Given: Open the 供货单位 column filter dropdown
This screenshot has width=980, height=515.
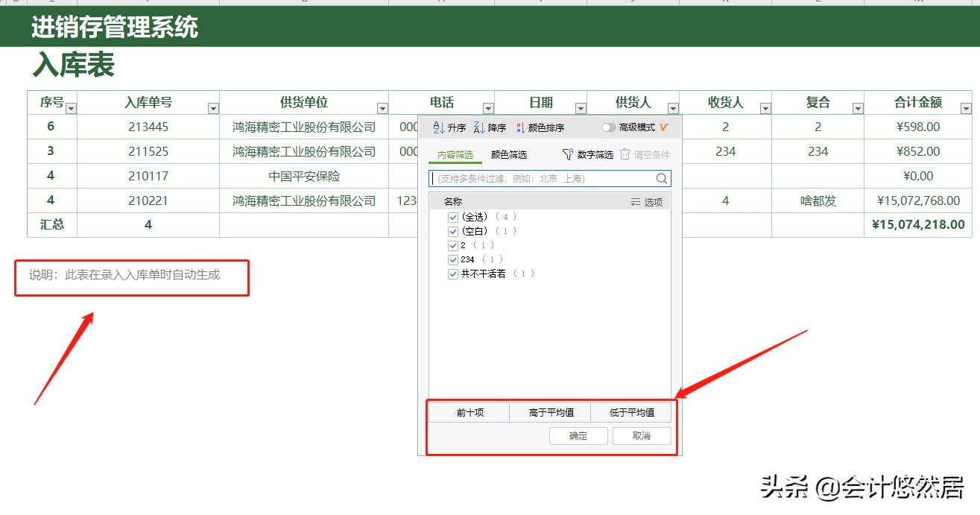Looking at the screenshot, I should (x=382, y=108).
